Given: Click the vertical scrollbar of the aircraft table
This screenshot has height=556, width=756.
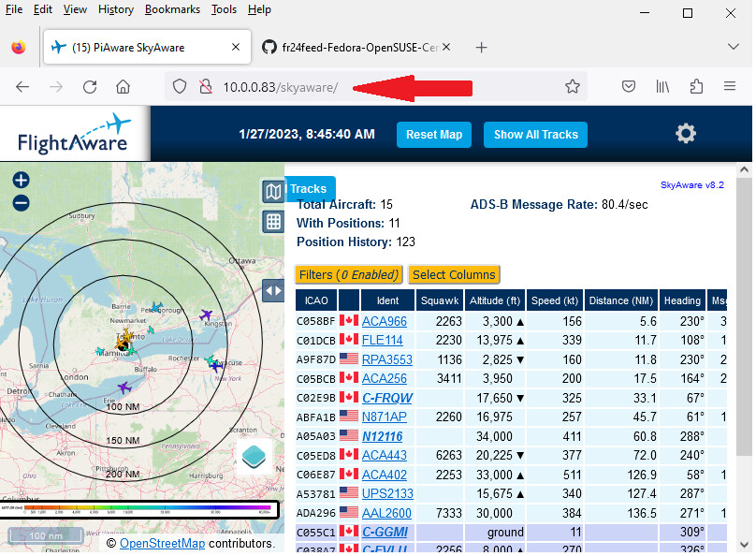Looking at the screenshot, I should (x=744, y=318).
